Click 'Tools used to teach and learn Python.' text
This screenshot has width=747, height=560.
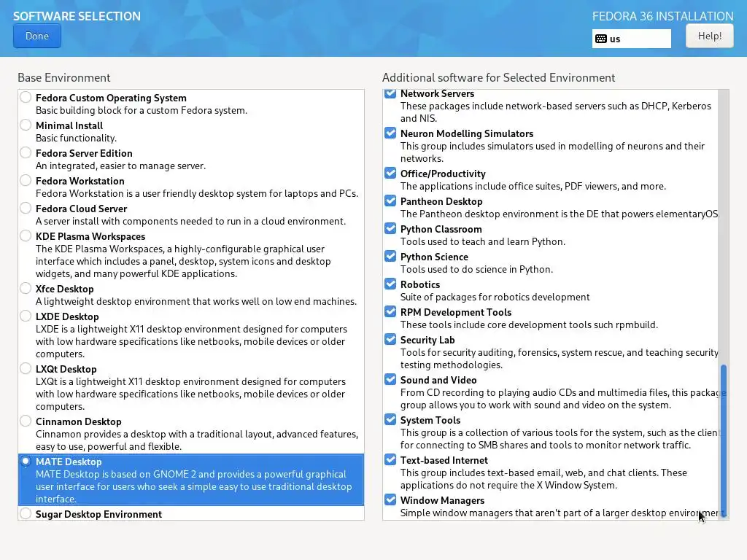coord(483,241)
